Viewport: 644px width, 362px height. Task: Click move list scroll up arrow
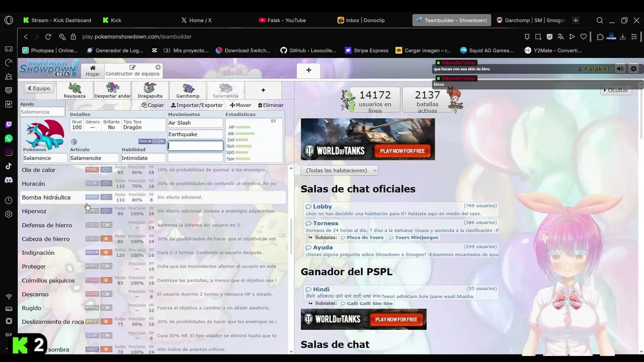[291, 168]
